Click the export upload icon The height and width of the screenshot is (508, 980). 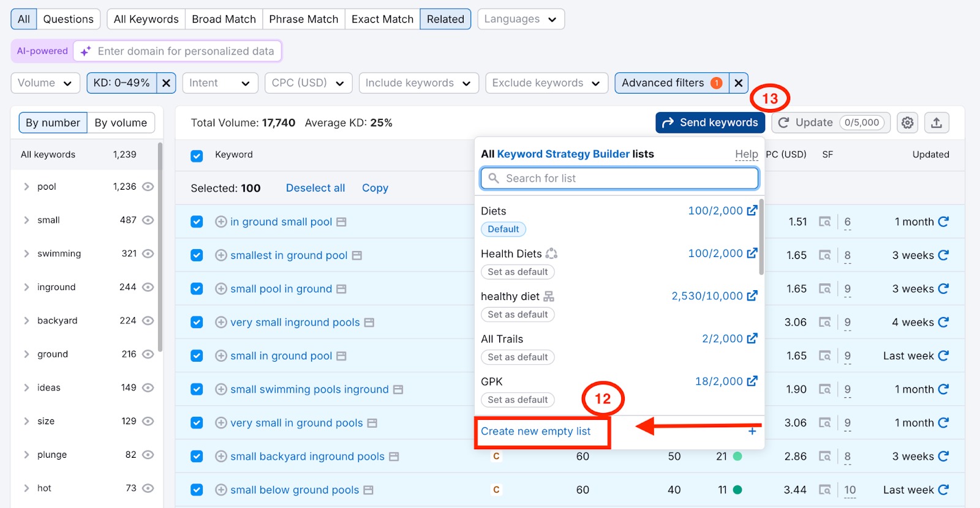coord(937,122)
